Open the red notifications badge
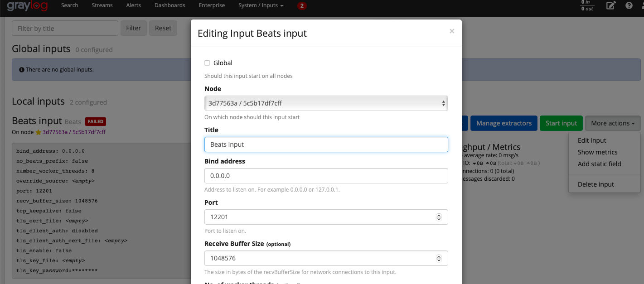Viewport: 644px width, 284px height. point(302,6)
